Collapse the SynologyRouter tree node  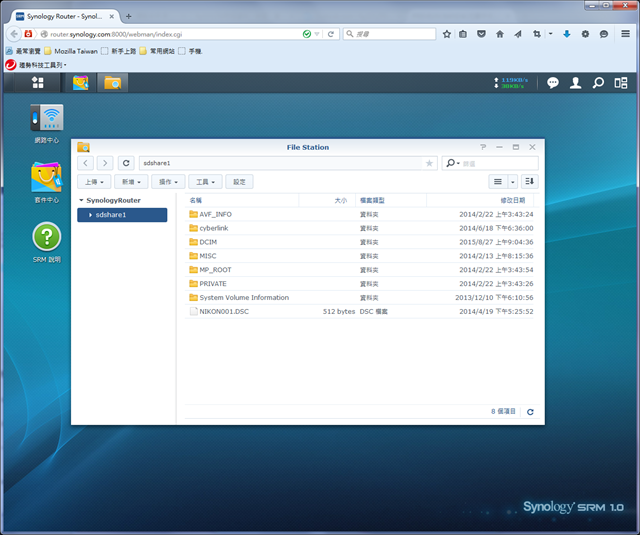[81, 200]
